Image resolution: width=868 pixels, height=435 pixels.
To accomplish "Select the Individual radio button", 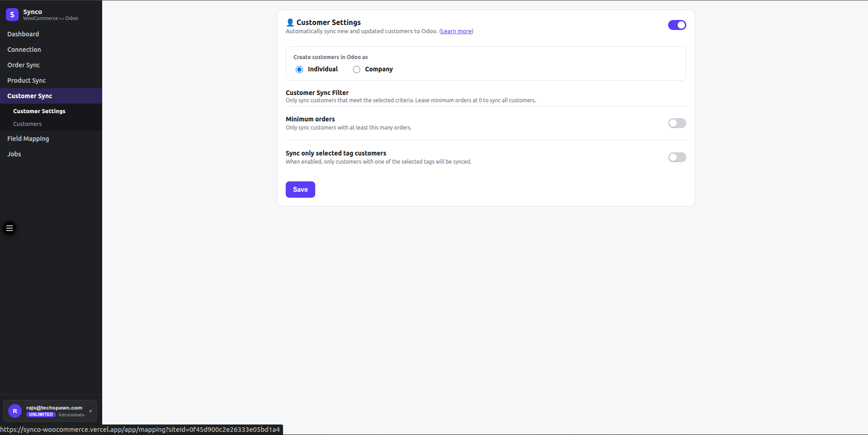I will tap(299, 70).
